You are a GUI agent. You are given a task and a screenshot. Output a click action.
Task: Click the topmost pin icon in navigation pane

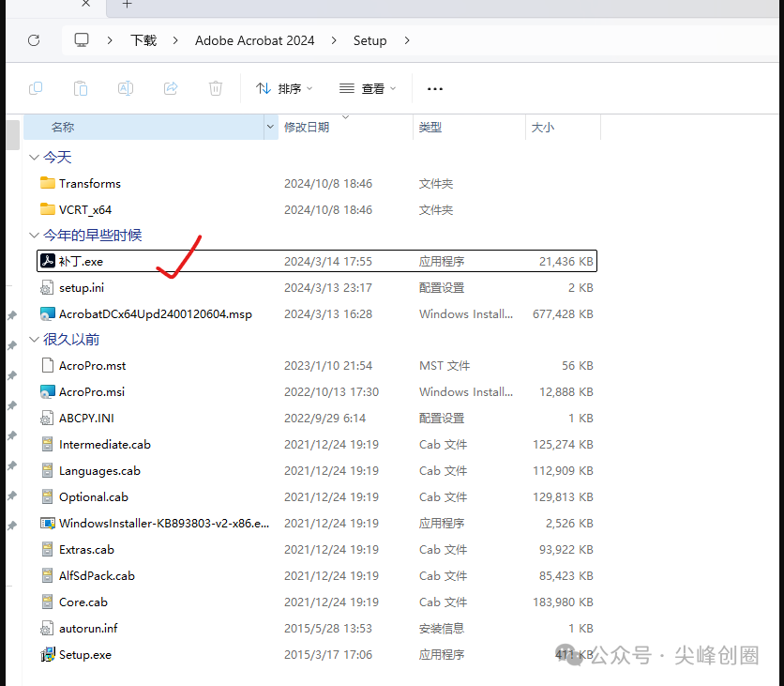click(x=12, y=315)
